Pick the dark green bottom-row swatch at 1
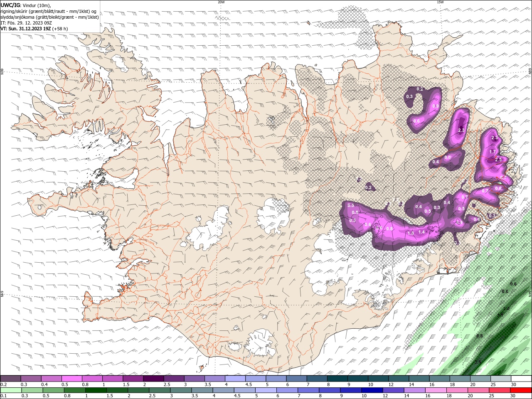This screenshot has height=399, width=532. (96, 390)
